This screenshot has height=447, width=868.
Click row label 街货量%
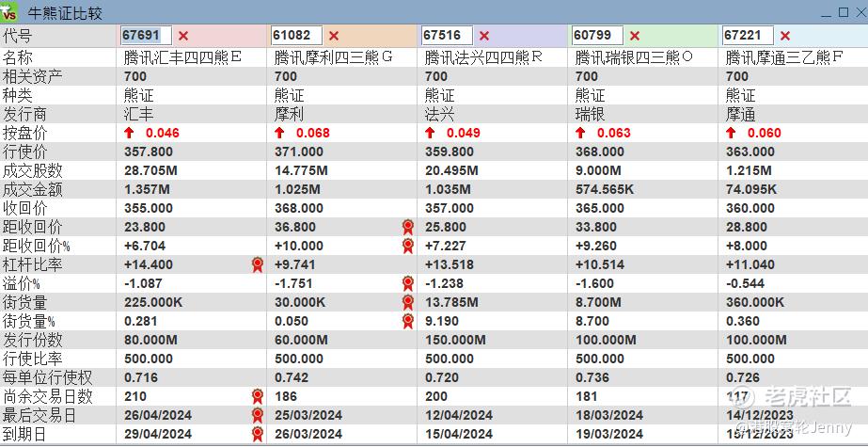29,321
